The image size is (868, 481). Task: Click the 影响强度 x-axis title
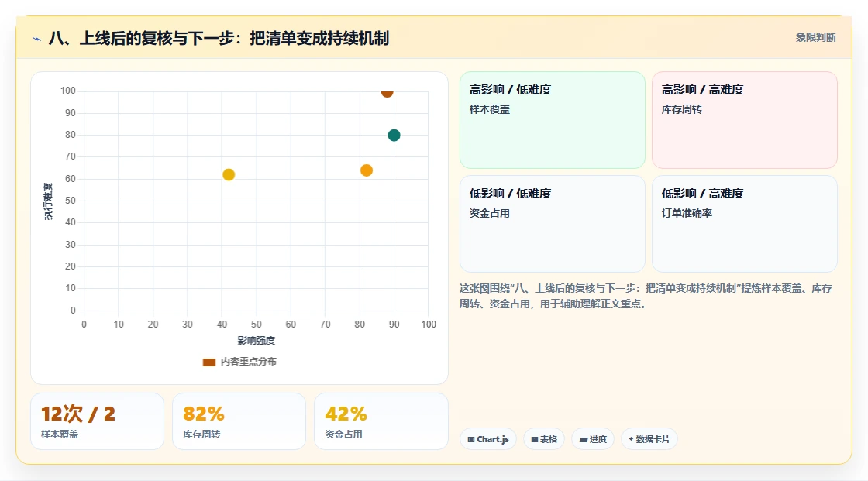[257, 340]
